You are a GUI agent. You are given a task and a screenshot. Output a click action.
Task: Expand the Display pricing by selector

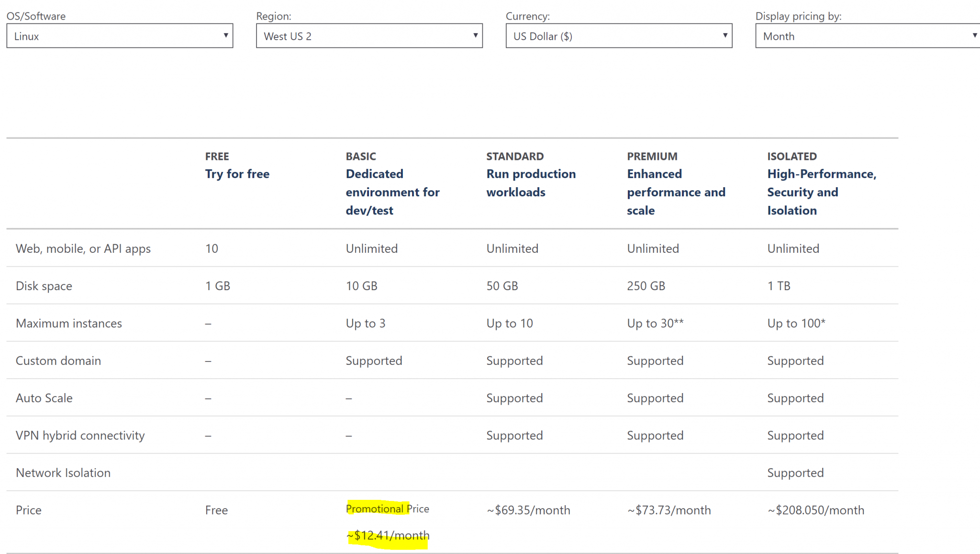tap(866, 35)
